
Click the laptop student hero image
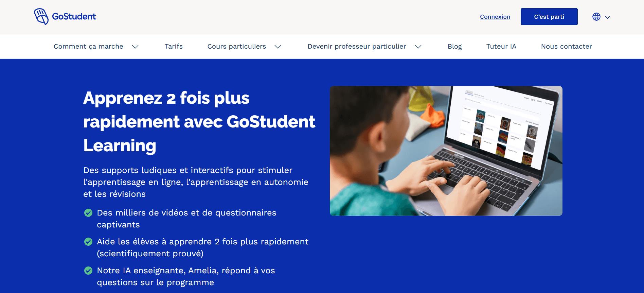(446, 151)
